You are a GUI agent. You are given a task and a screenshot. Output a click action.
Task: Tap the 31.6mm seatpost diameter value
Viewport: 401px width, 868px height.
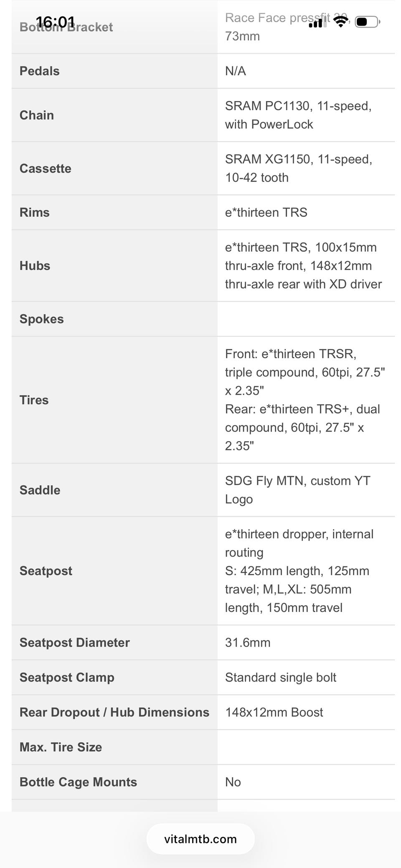pos(248,642)
